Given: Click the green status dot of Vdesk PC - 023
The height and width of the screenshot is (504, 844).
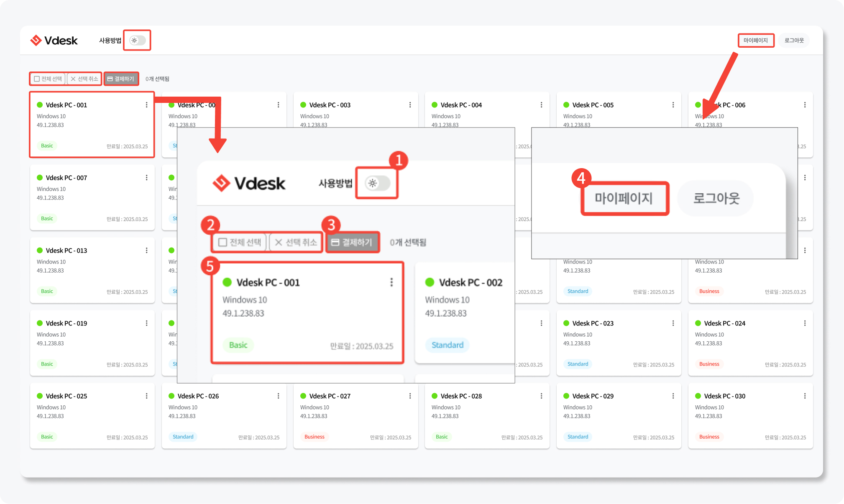Looking at the screenshot, I should pyautogui.click(x=566, y=323).
